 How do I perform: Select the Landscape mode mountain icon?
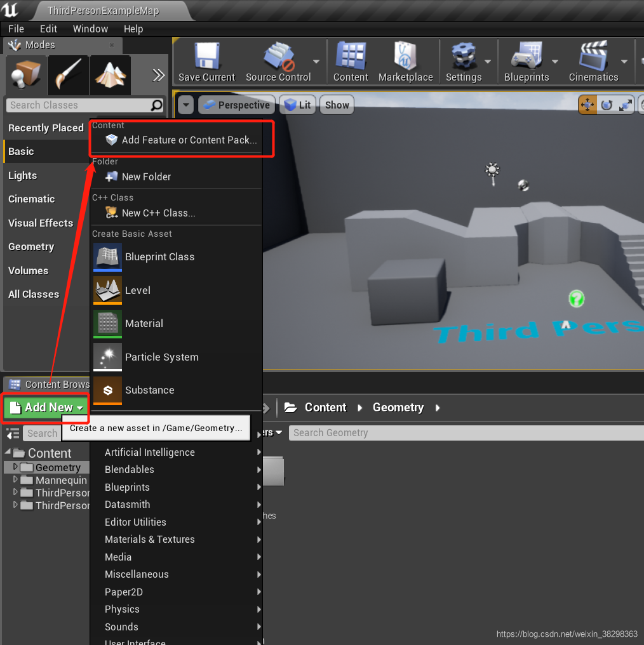[111, 75]
